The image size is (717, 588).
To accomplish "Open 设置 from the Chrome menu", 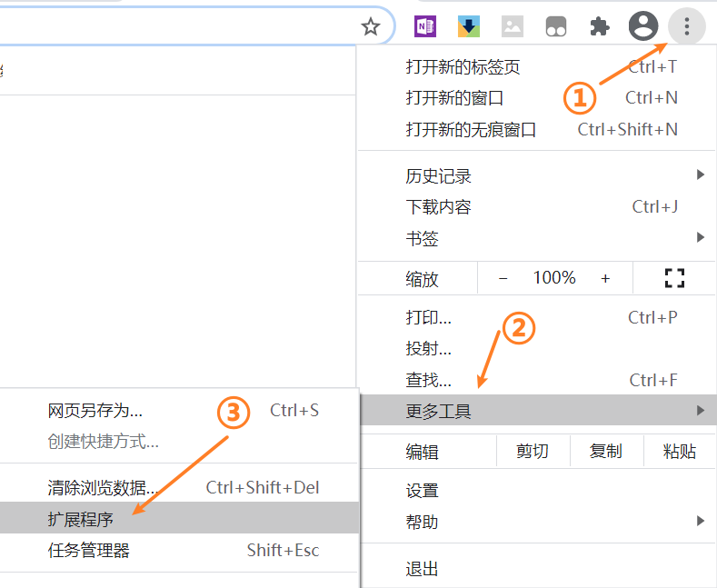I will (538, 491).
